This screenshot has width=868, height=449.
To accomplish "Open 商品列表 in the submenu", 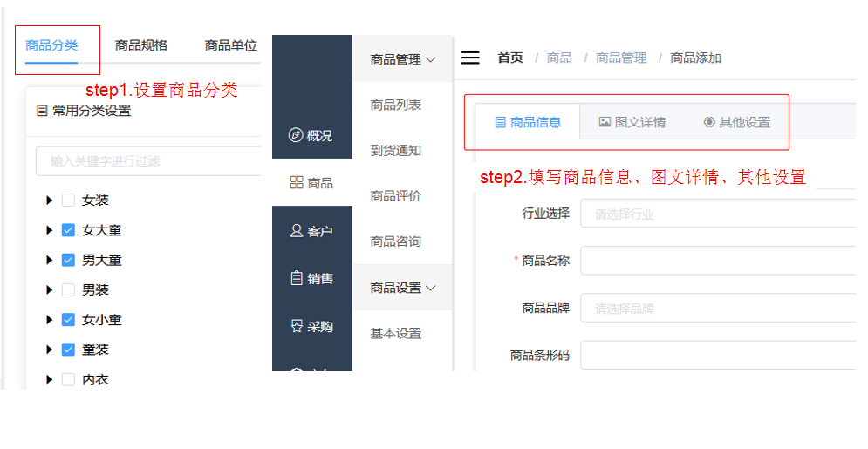I will pyautogui.click(x=396, y=105).
